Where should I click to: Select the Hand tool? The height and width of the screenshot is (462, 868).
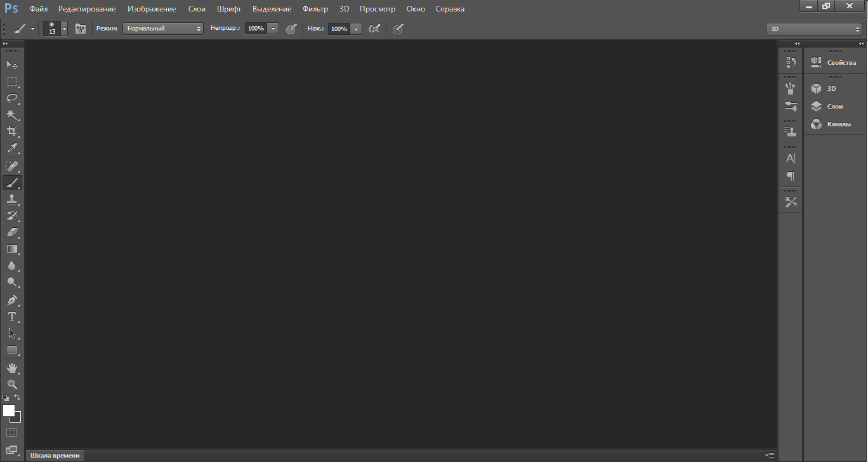point(12,368)
